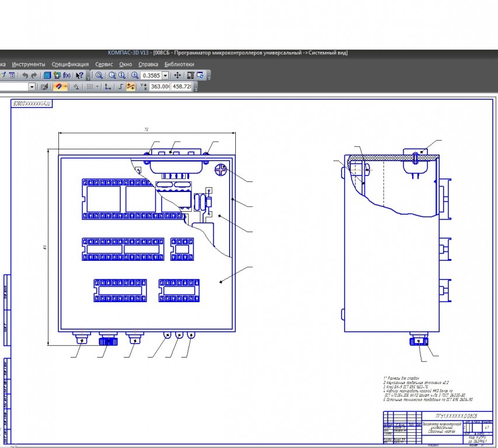Open the Библиотеки menu
The width and height of the screenshot is (498, 448).
179,64
